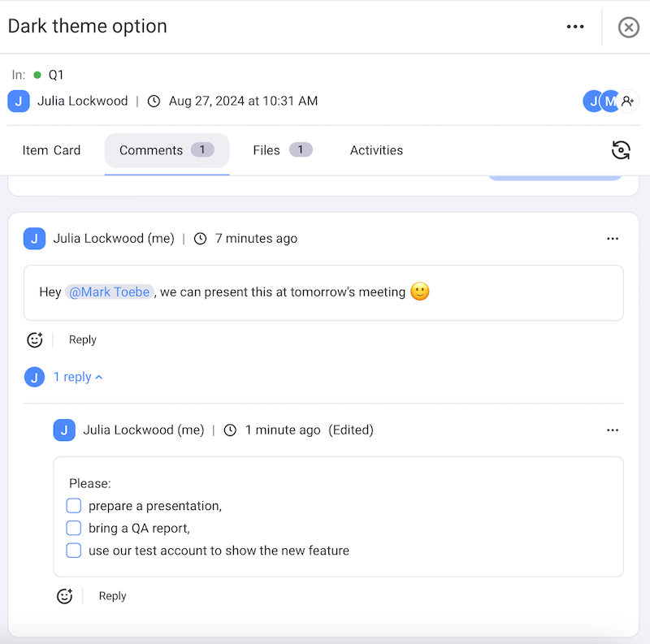Check the 'use our test account' item

pyautogui.click(x=74, y=550)
